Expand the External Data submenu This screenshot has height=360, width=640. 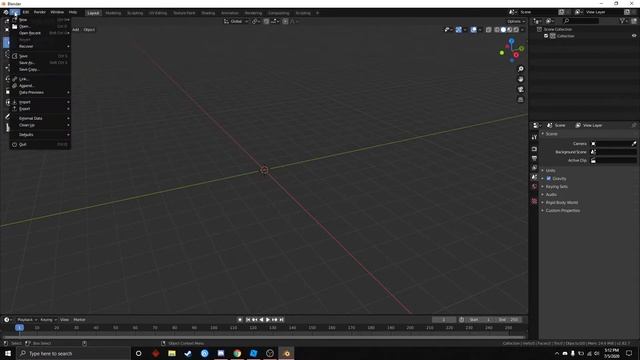pos(40,118)
